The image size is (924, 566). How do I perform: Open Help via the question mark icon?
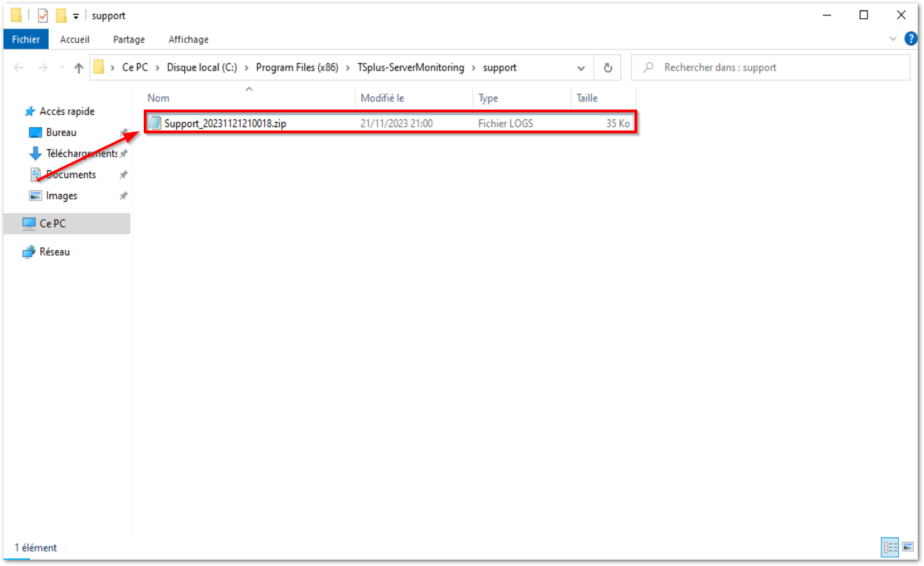click(911, 38)
